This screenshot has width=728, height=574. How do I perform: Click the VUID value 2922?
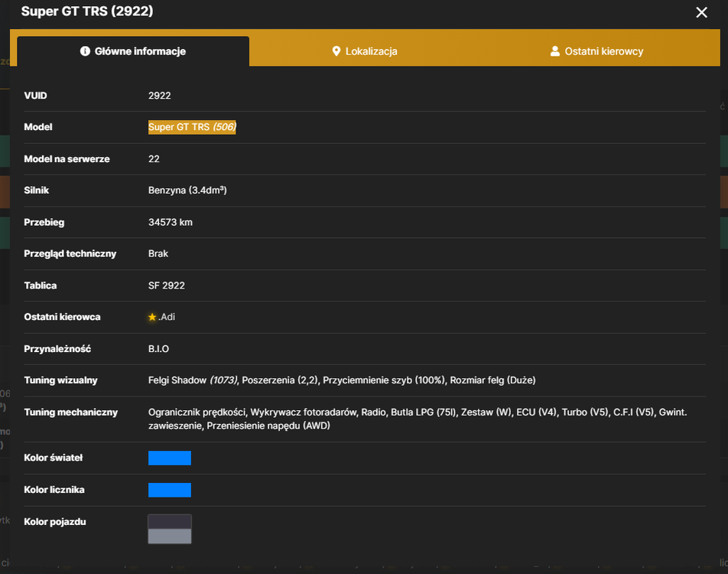tap(160, 95)
